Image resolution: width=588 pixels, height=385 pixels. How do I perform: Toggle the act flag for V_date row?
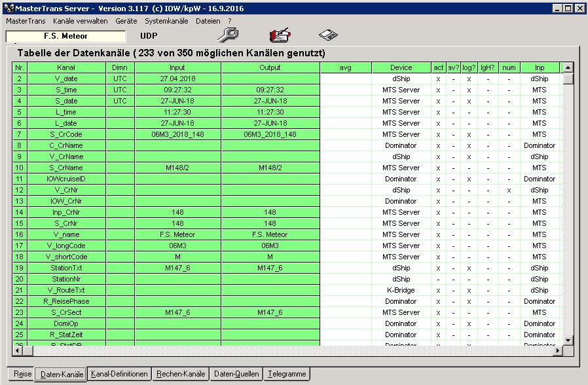click(438, 79)
